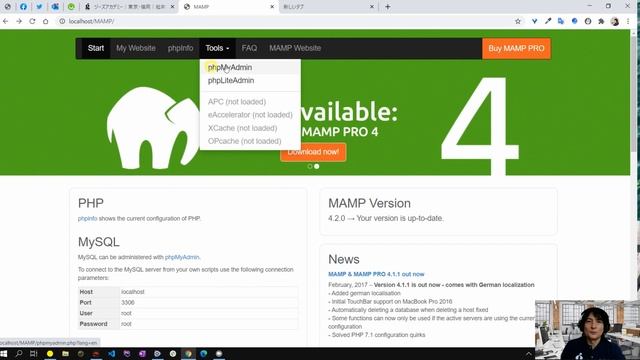Switch to the Japanese academy browser tab
Viewport: 640px width, 360px height.
128,7
